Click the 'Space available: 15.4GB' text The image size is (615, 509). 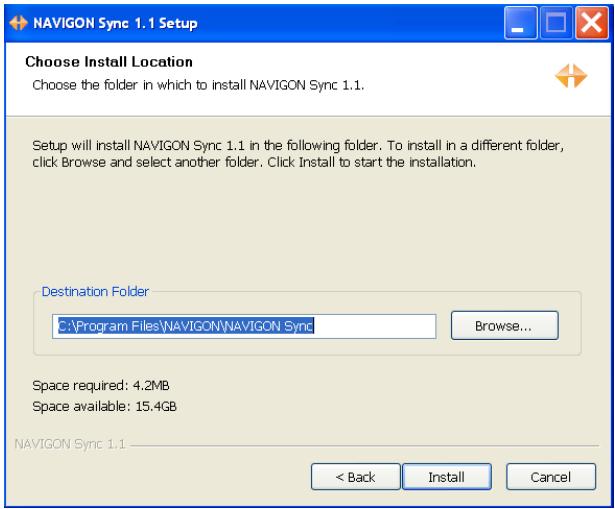tap(104, 406)
